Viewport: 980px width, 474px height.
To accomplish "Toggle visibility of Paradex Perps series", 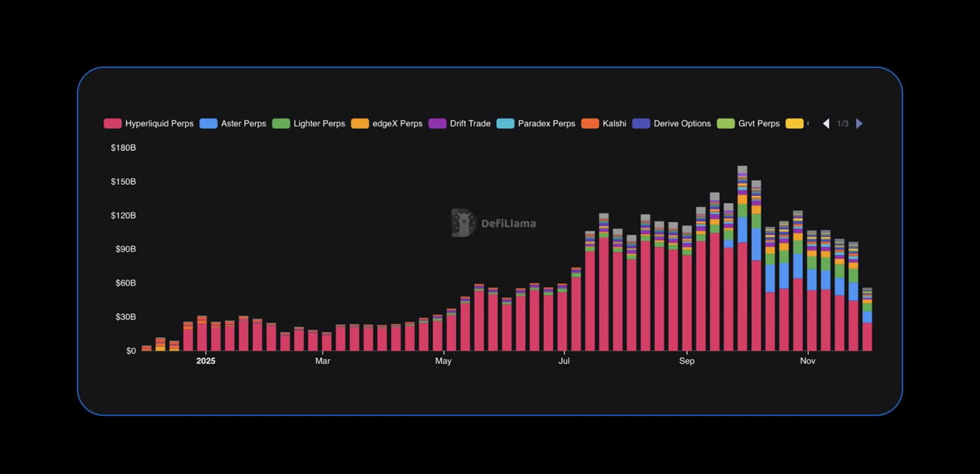I will tap(504, 123).
